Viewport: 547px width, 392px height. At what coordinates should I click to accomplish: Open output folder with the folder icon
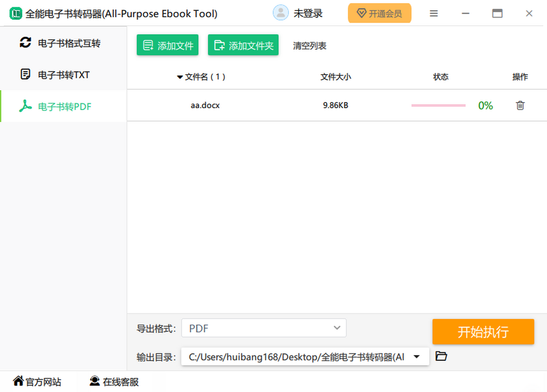click(441, 356)
